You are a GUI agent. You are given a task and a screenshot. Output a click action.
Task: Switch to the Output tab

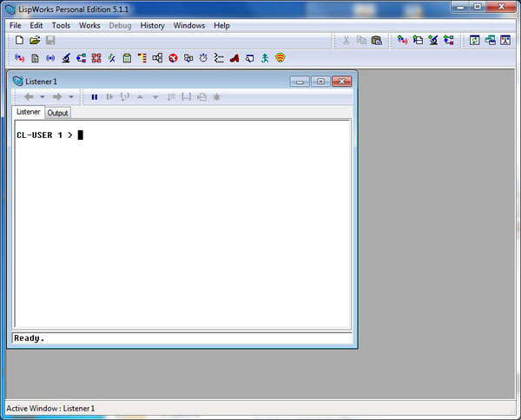(x=58, y=113)
